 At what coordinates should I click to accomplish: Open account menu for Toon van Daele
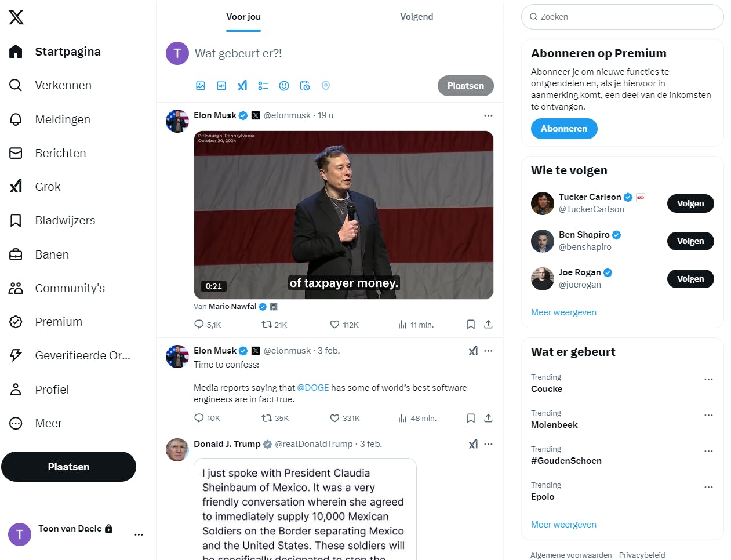click(139, 534)
